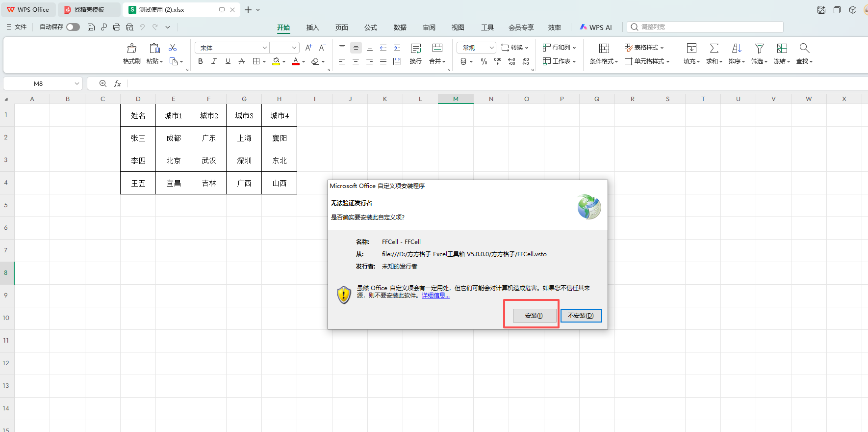Click the Print icon in quick toolbar
This screenshot has height=432, width=868.
tap(117, 27)
